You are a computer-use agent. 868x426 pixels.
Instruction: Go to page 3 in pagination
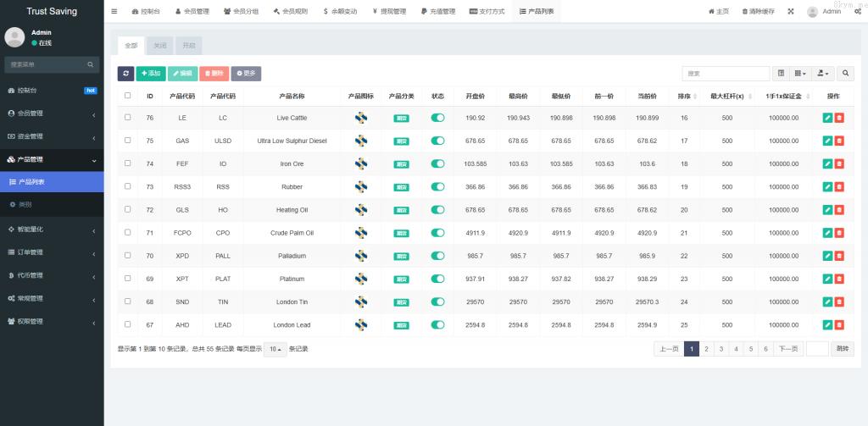(x=721, y=349)
